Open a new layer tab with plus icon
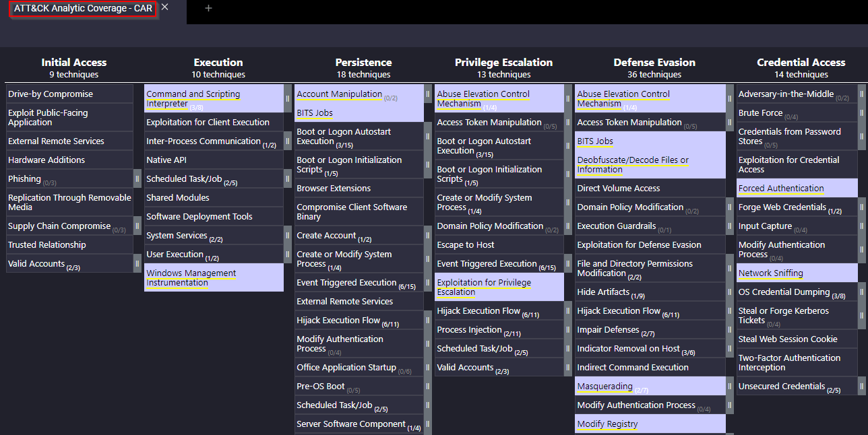 click(x=208, y=8)
